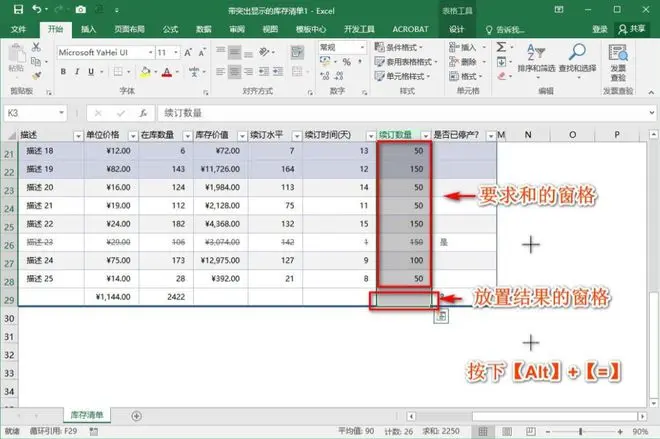This screenshot has width=660, height=439.
Task: Open the 在库数量 column filter dropdown
Action: pyautogui.click(x=187, y=136)
